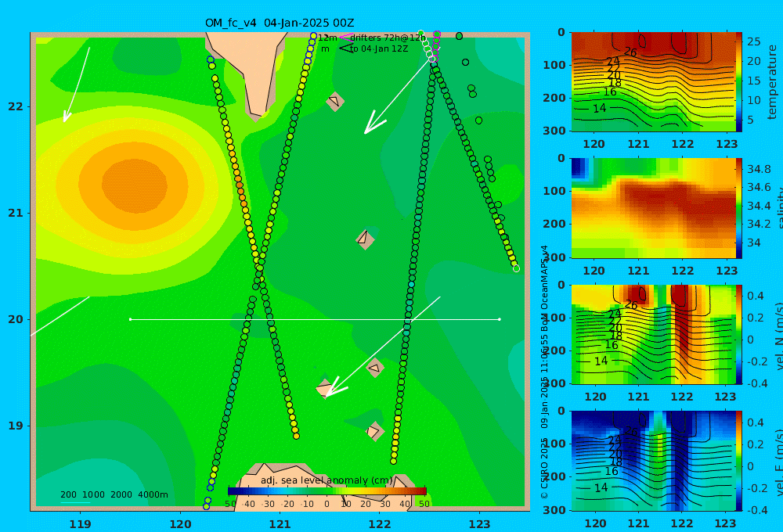Click the island marker near 20.8°N in map center

[365, 239]
